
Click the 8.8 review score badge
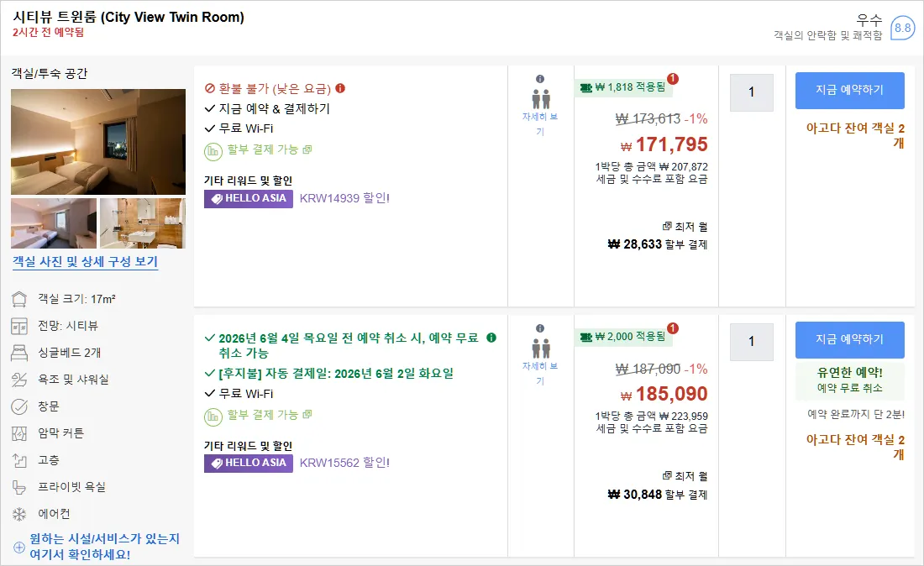(x=902, y=28)
